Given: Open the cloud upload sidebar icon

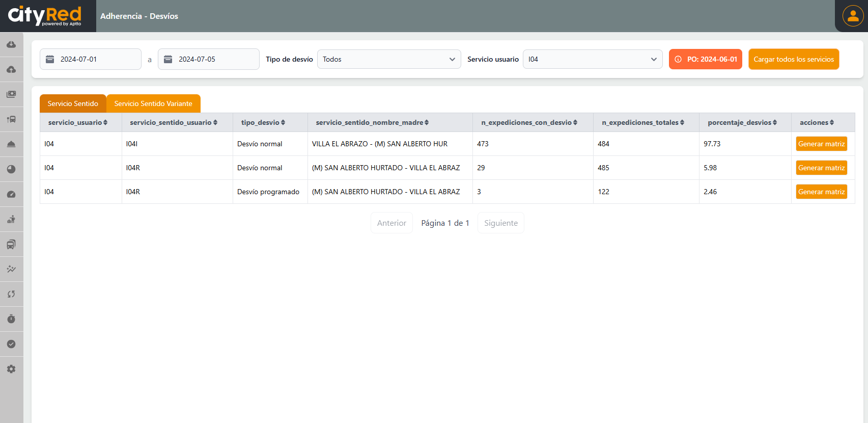Looking at the screenshot, I should click(x=11, y=70).
